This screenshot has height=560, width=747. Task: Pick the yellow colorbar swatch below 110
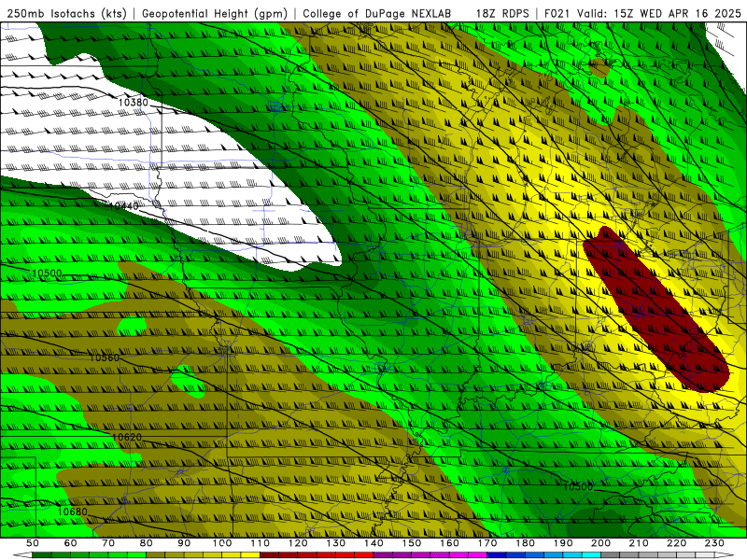(x=250, y=555)
